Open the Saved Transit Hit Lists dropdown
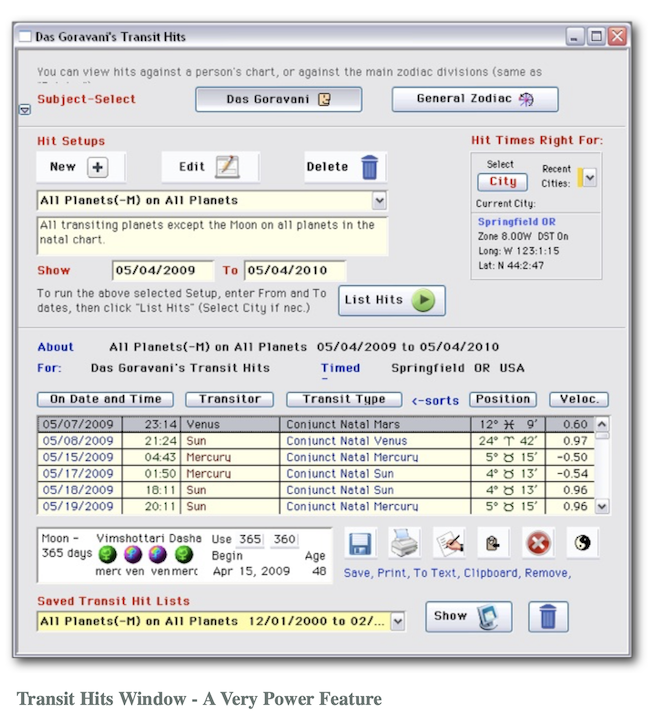Screen dimensions: 655x723 (x=398, y=622)
